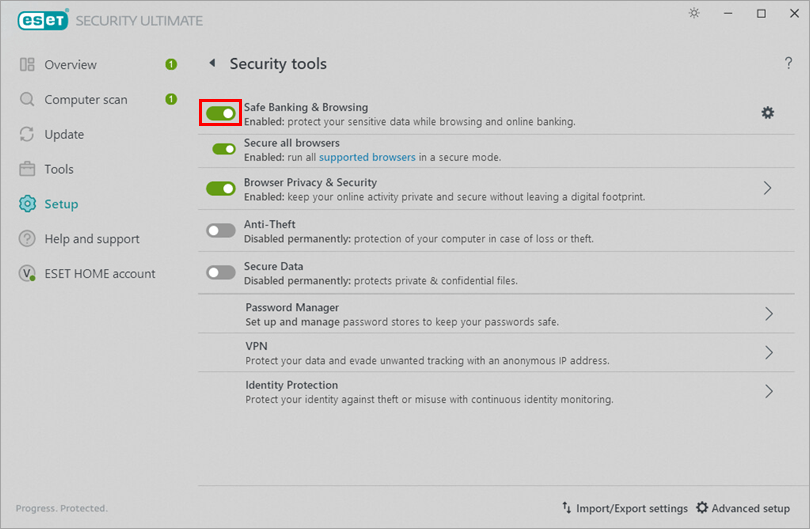Open Password Manager via chevron
The width and height of the screenshot is (810, 529).
[x=769, y=314]
